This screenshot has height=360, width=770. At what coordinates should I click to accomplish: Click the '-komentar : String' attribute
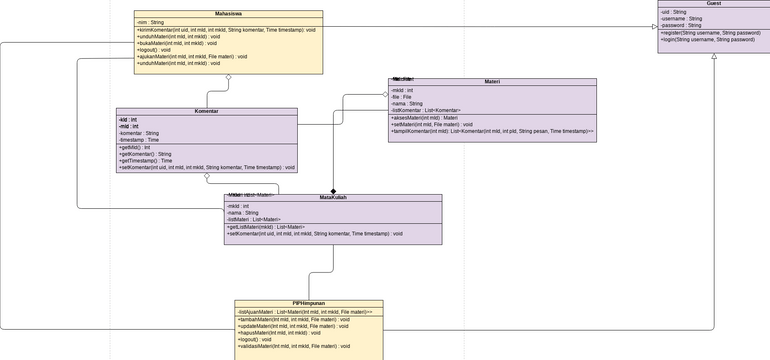[138, 133]
